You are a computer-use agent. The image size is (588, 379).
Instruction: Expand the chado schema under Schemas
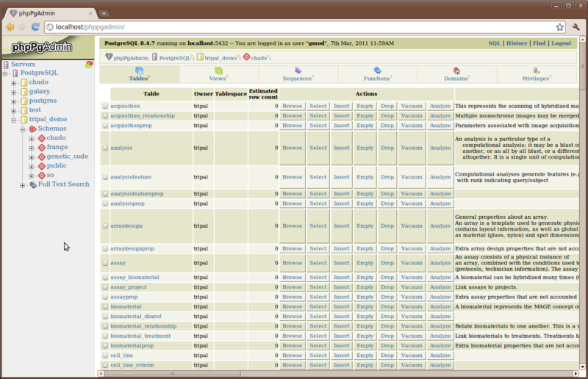(x=32, y=139)
